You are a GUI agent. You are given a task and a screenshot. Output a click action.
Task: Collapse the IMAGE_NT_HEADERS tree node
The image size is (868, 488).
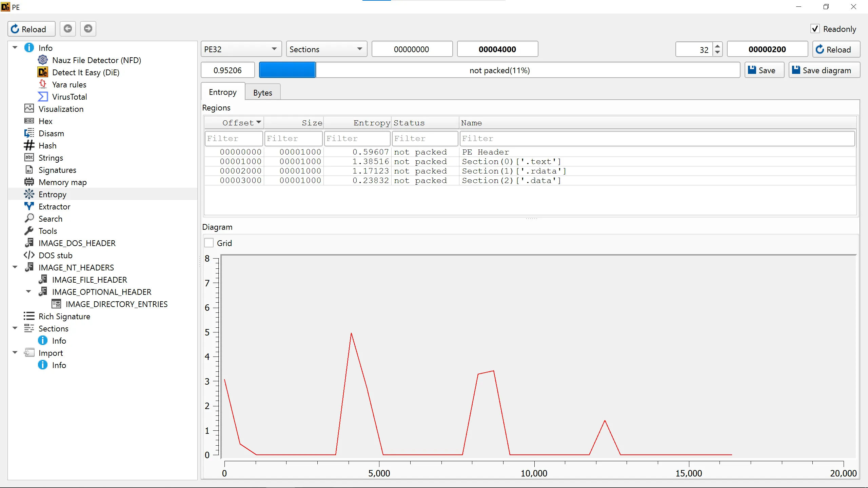coord(15,267)
